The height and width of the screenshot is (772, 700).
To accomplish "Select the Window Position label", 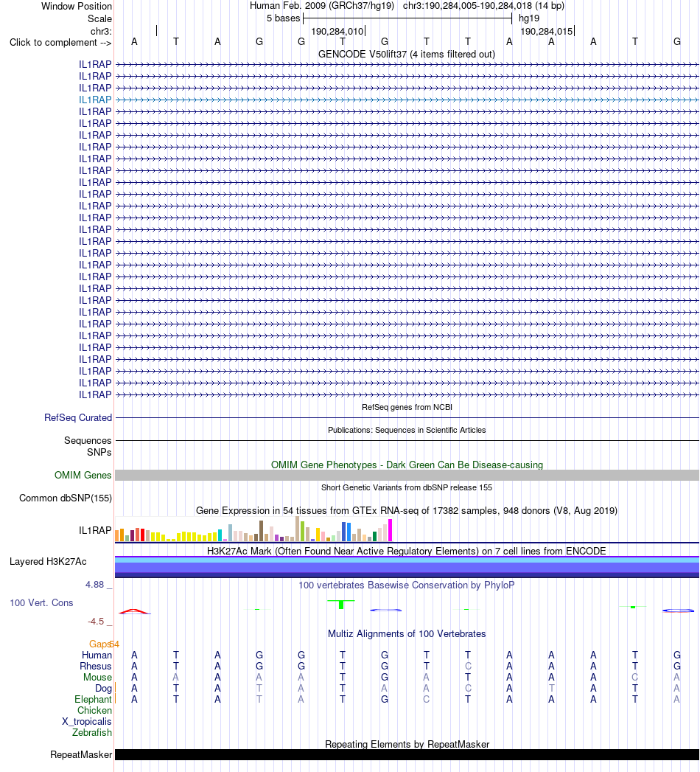I will (x=76, y=6).
